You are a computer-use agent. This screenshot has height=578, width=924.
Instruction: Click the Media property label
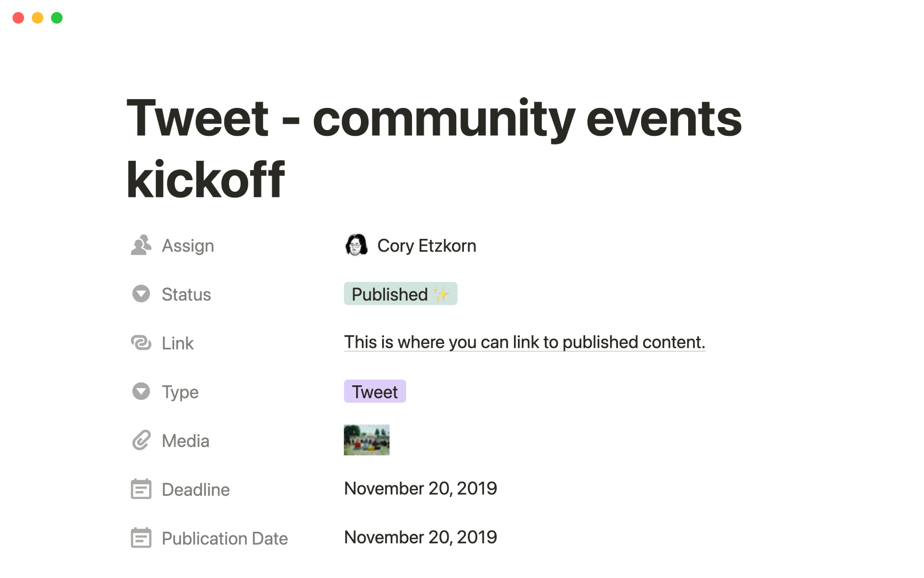pos(185,441)
